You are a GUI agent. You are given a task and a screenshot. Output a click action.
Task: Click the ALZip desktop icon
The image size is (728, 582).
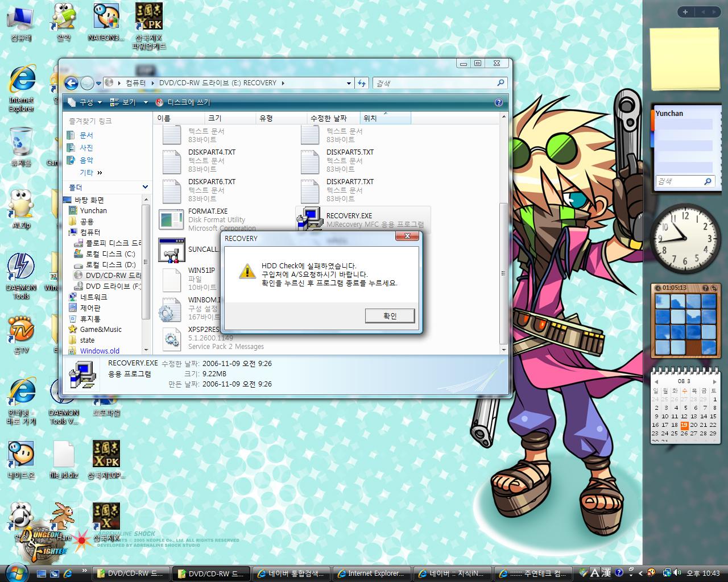point(21,209)
